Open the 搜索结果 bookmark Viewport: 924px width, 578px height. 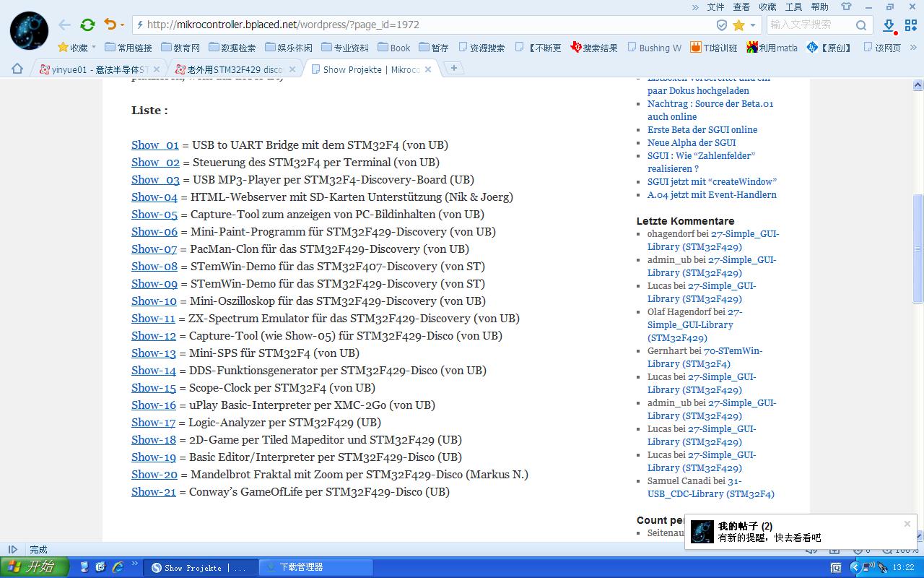[594, 48]
